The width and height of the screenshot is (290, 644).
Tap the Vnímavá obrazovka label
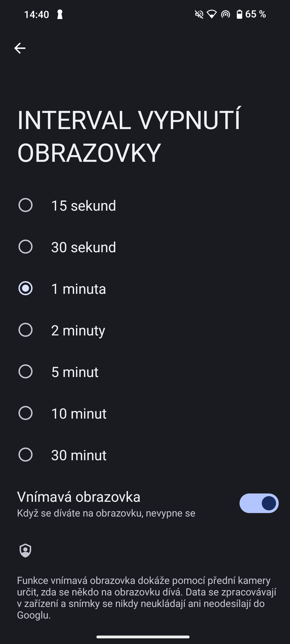click(79, 497)
